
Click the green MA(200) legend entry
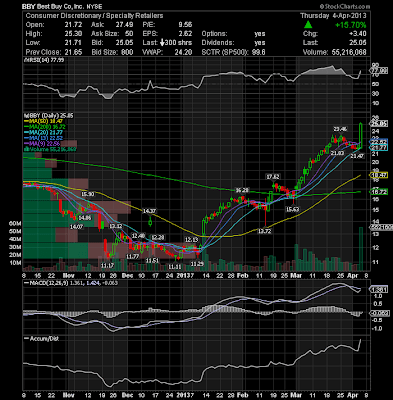45,127
